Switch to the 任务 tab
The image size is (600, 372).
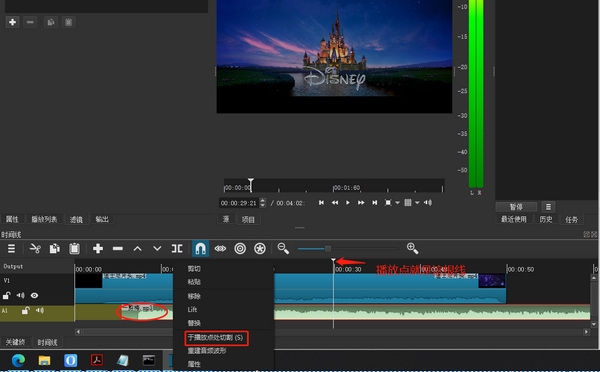click(572, 219)
